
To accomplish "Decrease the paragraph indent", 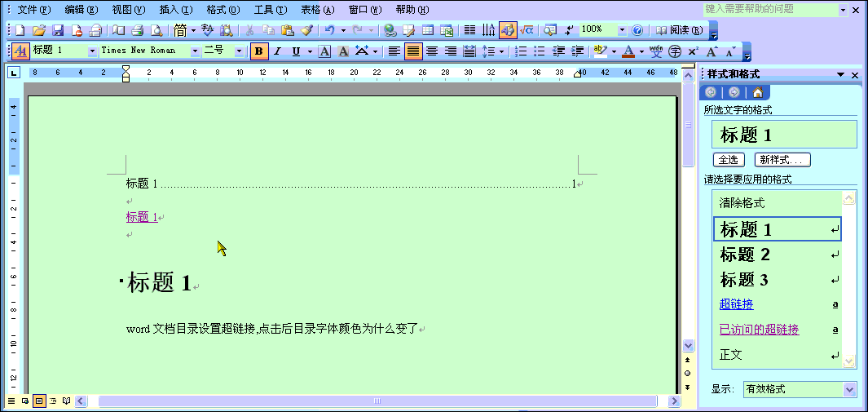I will click(x=558, y=51).
